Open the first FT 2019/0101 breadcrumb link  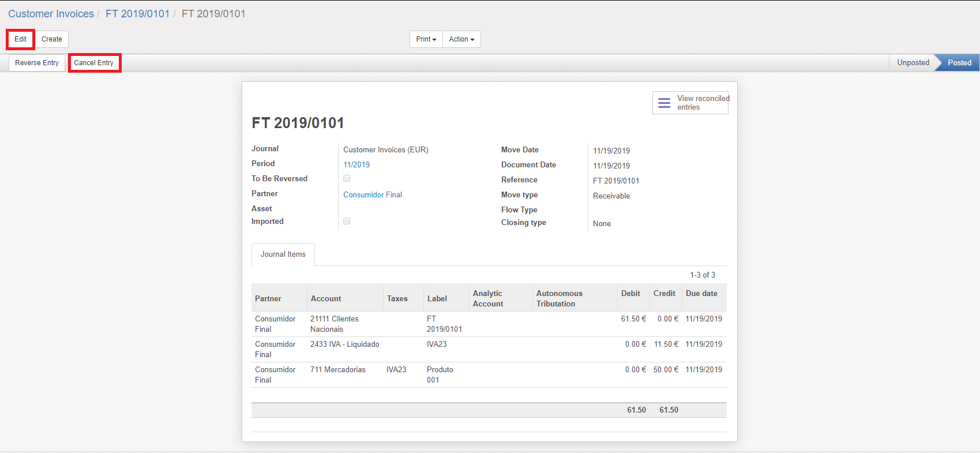pos(137,14)
